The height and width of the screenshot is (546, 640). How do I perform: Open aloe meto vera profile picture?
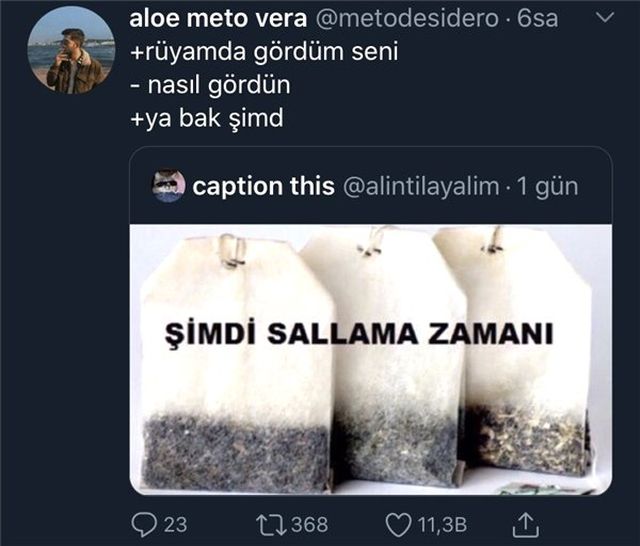[72, 50]
